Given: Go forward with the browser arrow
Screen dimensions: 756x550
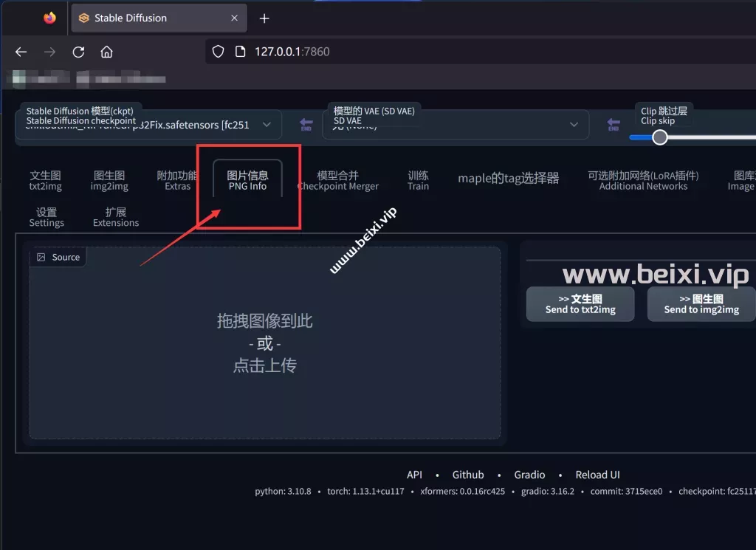Looking at the screenshot, I should point(49,52).
